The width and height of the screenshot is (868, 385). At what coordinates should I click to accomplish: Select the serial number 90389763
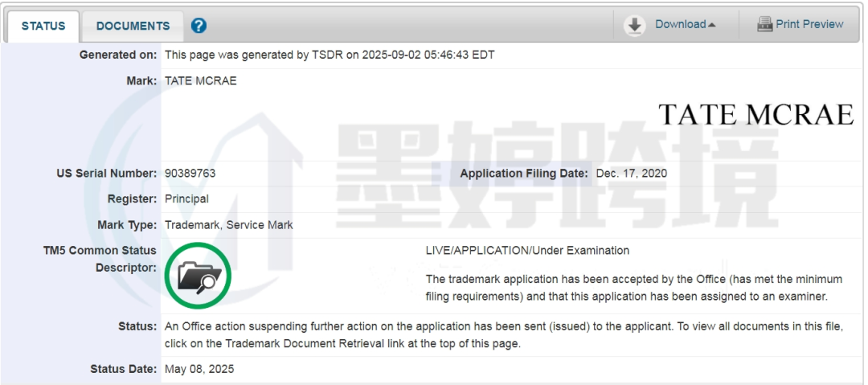pyautogui.click(x=190, y=174)
